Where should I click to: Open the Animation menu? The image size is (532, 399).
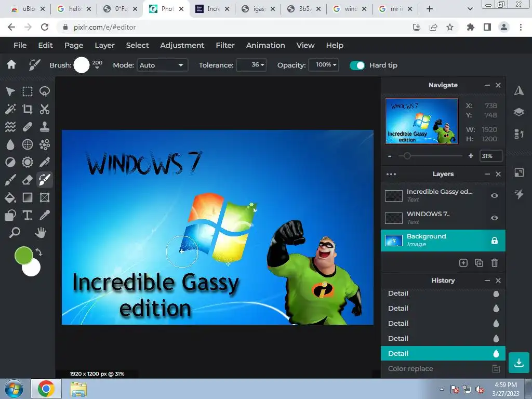click(x=265, y=45)
